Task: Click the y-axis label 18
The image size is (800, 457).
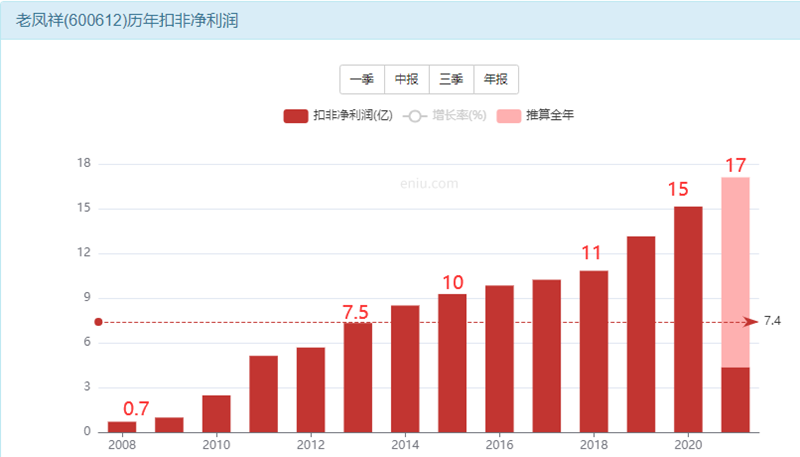Action: coord(84,163)
